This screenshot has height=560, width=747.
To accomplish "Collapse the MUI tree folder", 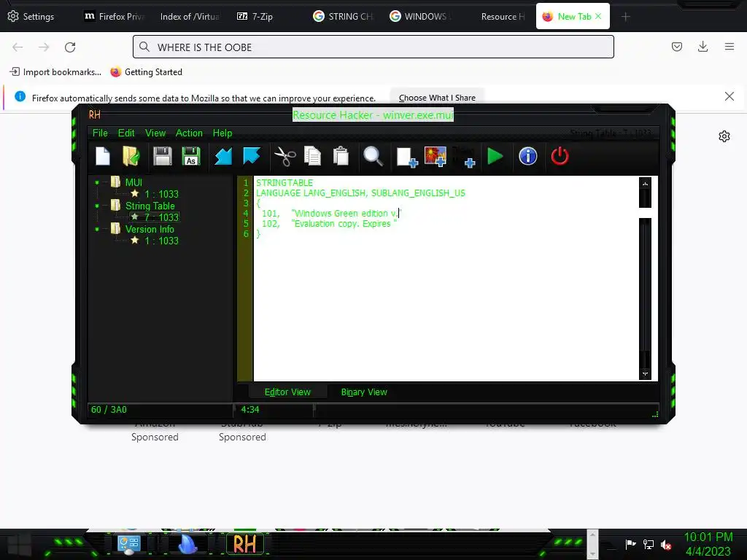I will (x=97, y=182).
